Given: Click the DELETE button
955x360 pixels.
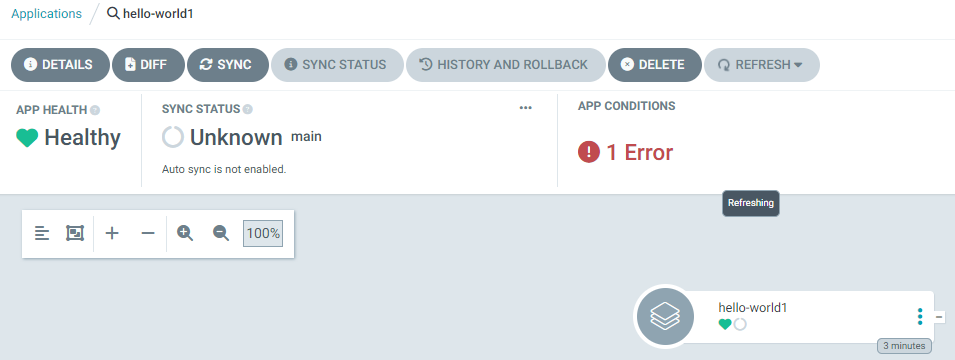Looking at the screenshot, I should point(655,65).
